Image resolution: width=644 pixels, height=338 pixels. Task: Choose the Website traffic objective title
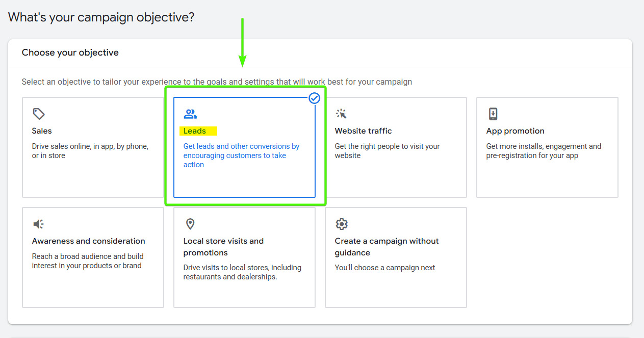click(x=363, y=131)
